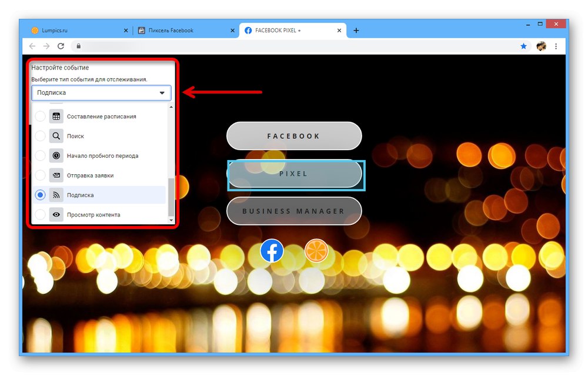Open a new browser tab

coord(356,31)
